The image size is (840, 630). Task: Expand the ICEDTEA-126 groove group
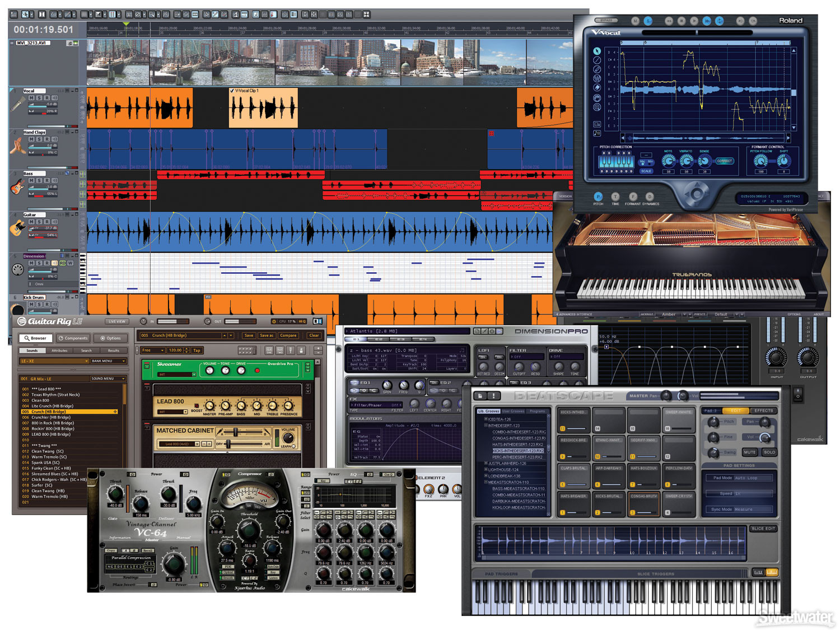click(485, 419)
